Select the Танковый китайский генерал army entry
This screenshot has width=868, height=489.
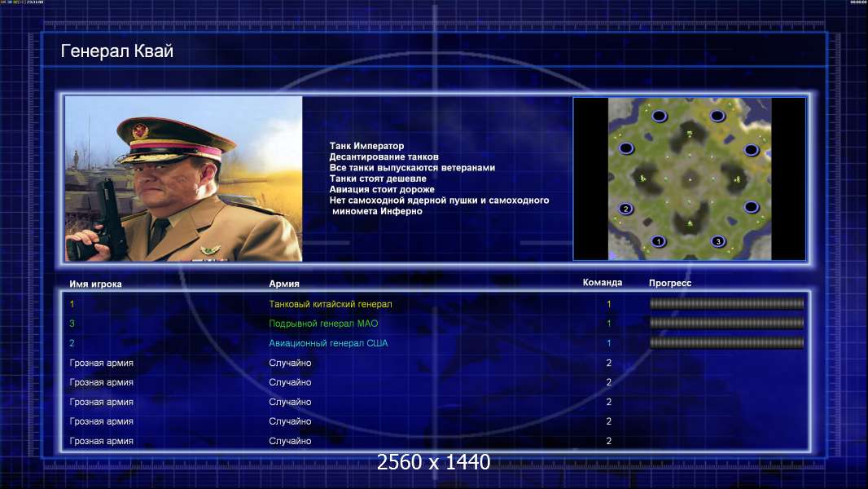point(331,304)
